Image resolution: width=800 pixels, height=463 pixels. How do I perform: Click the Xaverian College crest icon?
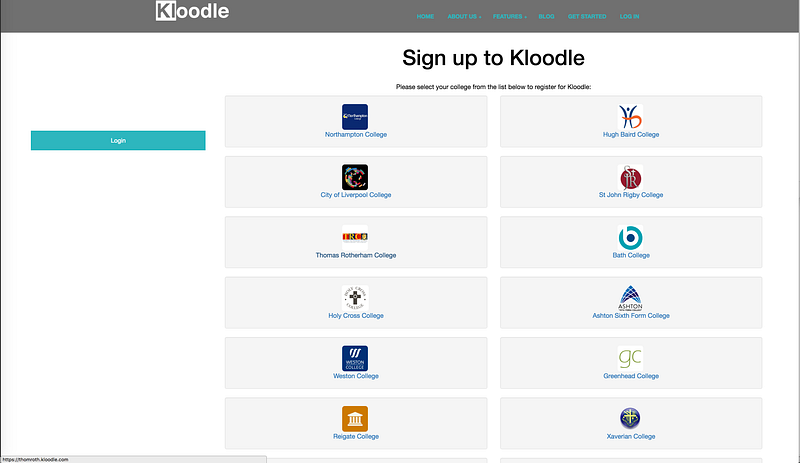tap(630, 418)
